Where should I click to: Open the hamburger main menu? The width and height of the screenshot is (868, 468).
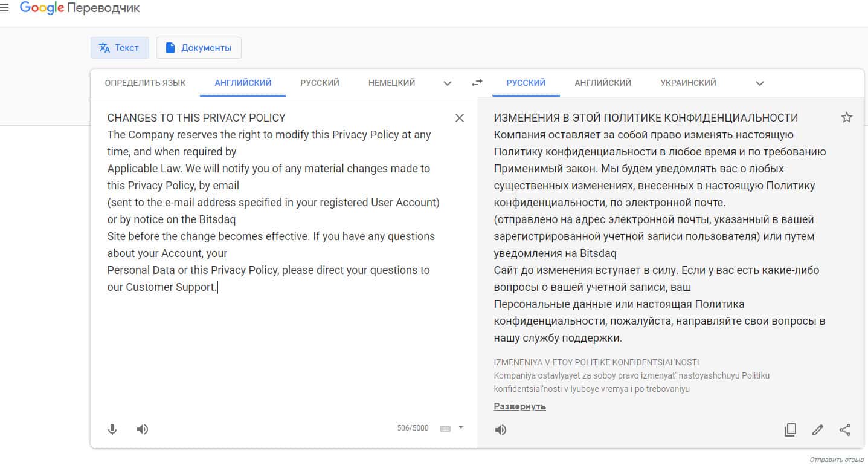point(4,8)
